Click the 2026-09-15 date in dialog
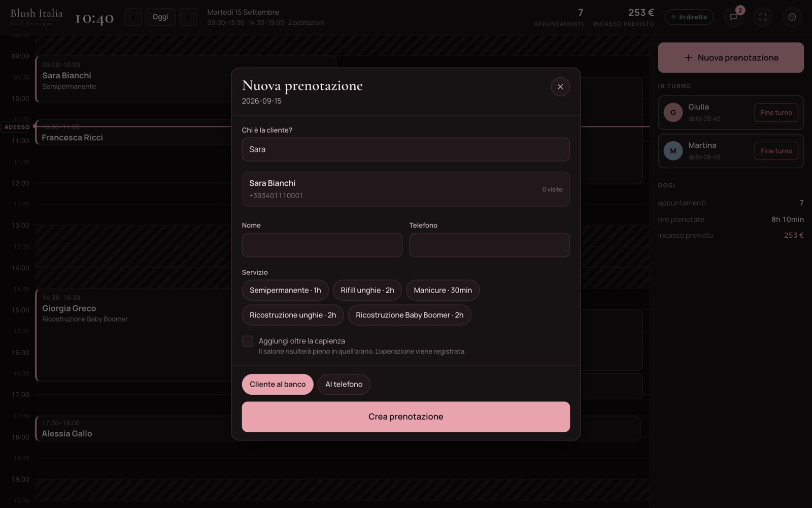The width and height of the screenshot is (812, 508). 261,101
